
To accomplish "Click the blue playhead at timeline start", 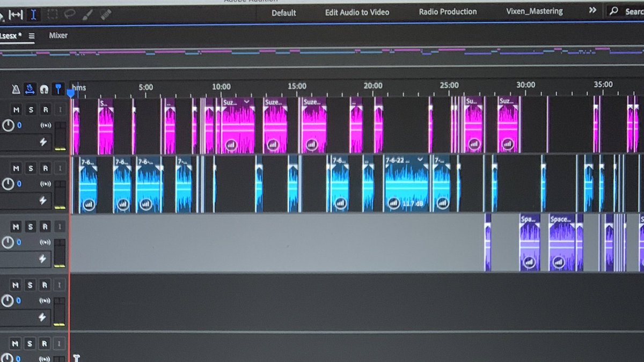I will pos(70,93).
